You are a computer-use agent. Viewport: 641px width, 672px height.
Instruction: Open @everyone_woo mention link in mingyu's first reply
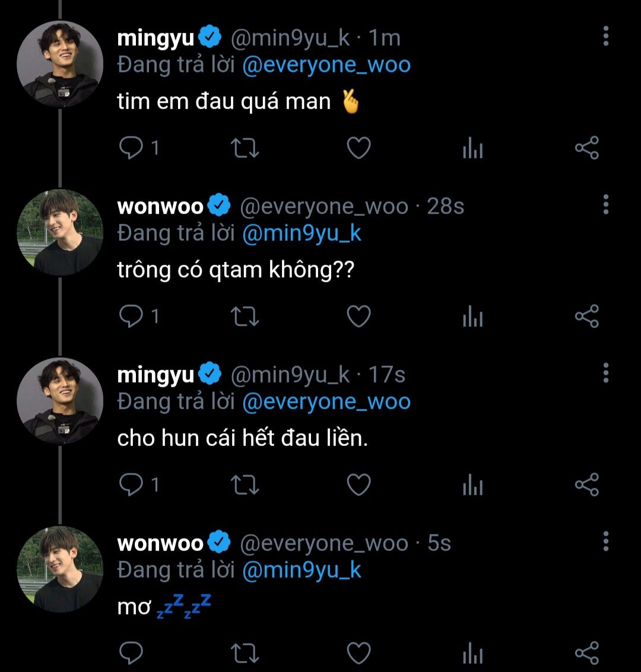[326, 65]
